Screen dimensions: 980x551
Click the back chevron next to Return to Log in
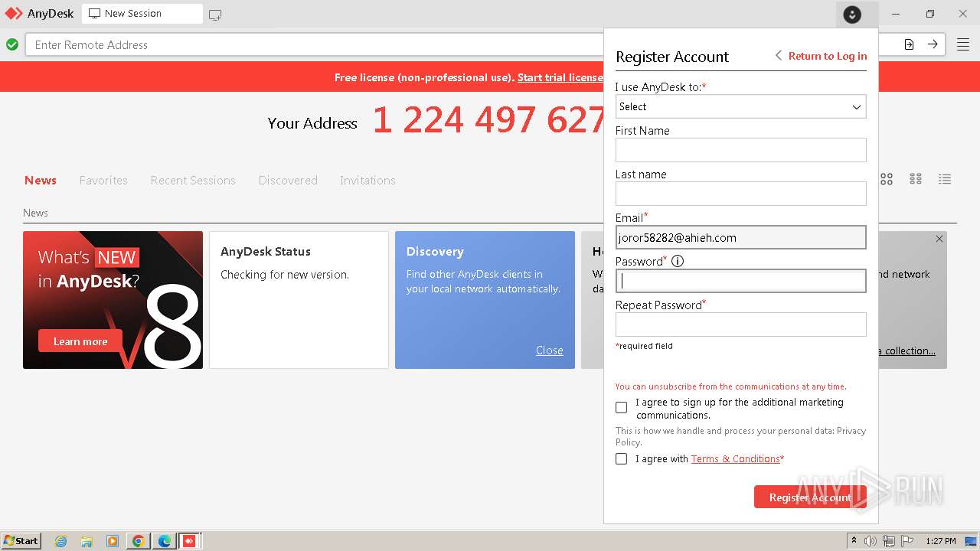tap(779, 56)
